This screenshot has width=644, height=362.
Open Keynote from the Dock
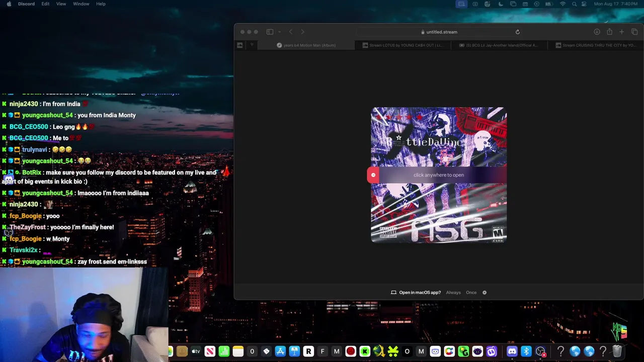tap(294, 351)
